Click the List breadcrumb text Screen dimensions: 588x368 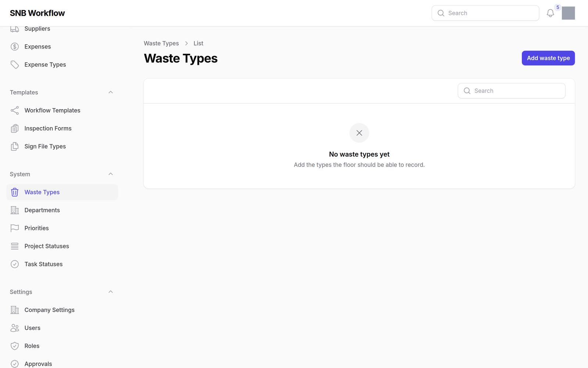point(198,43)
